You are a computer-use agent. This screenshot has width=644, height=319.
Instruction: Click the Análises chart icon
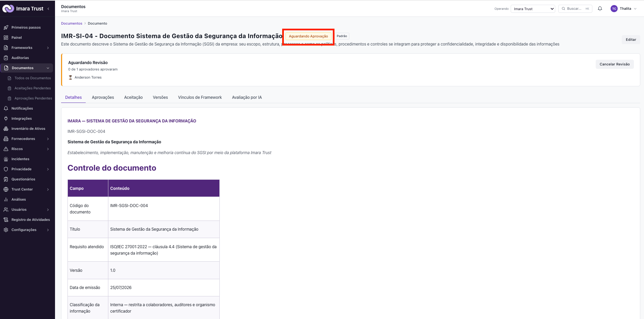6,199
